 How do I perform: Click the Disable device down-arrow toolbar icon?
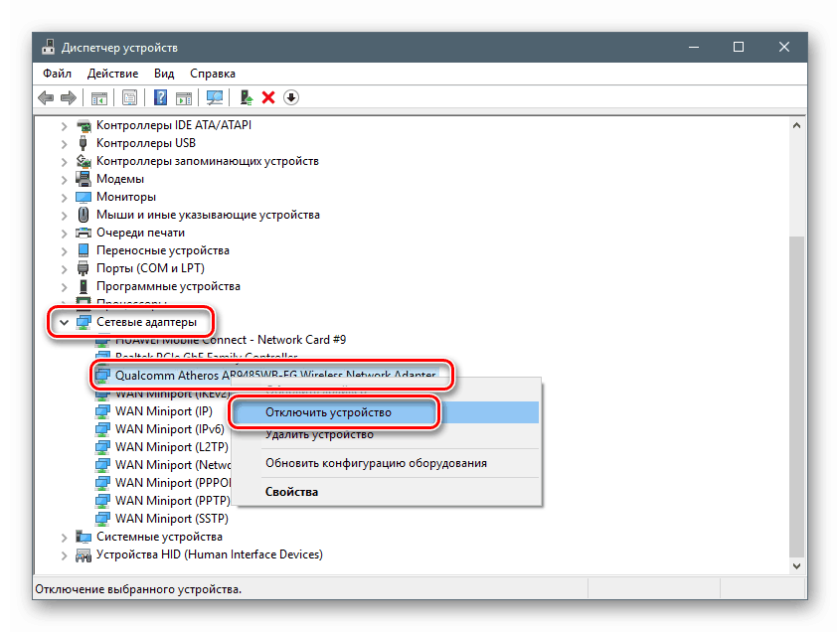pyautogui.click(x=290, y=97)
